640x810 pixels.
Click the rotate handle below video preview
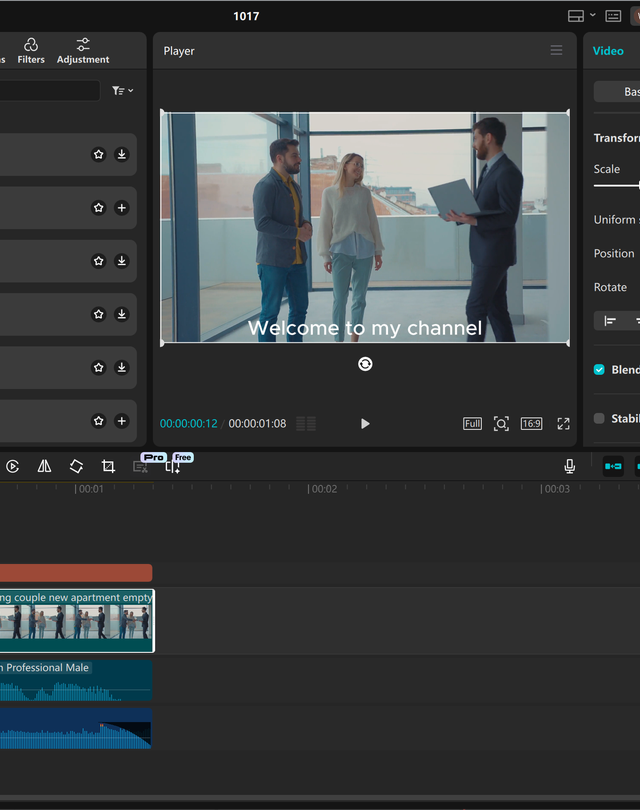pos(365,364)
